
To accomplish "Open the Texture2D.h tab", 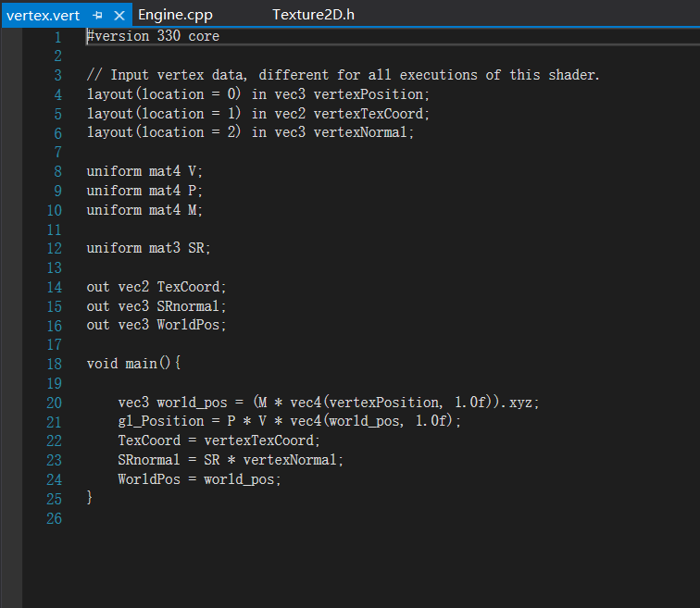I will click(x=313, y=15).
